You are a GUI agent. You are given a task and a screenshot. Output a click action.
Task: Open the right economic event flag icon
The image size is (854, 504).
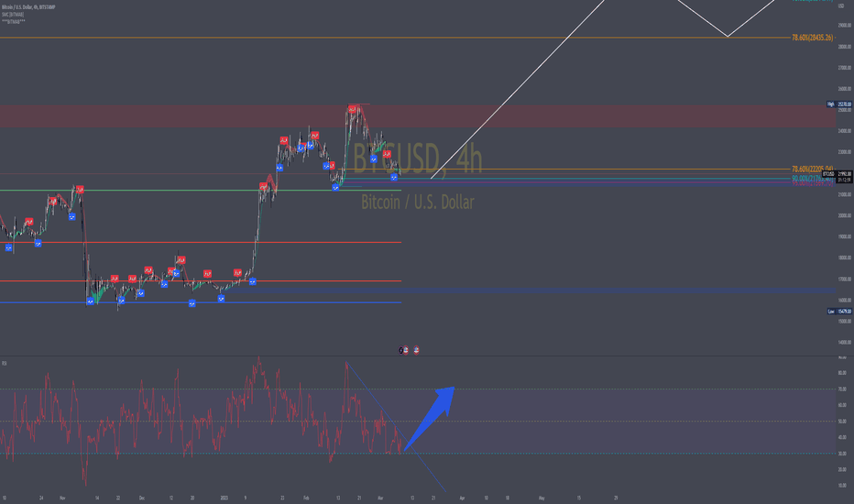[416, 350]
